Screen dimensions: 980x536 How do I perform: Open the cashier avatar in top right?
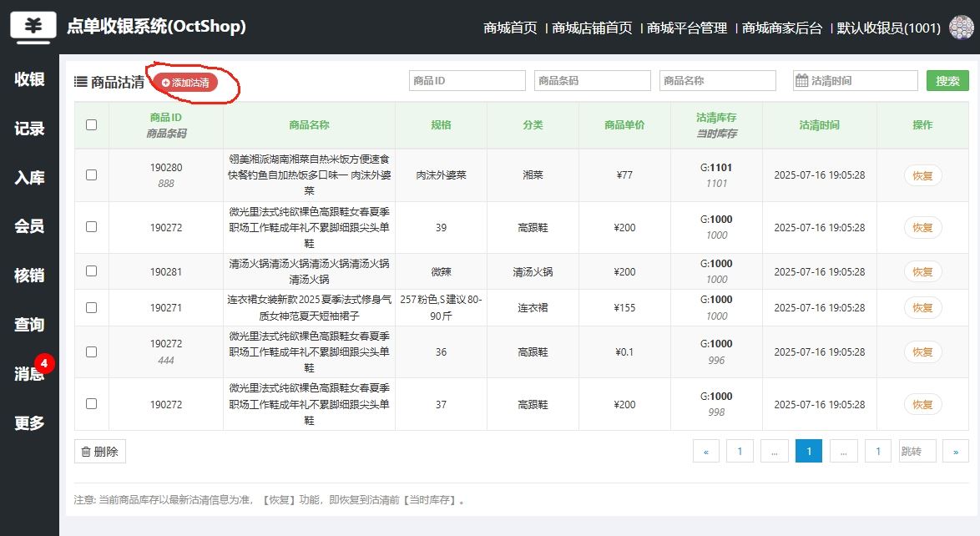tap(962, 28)
